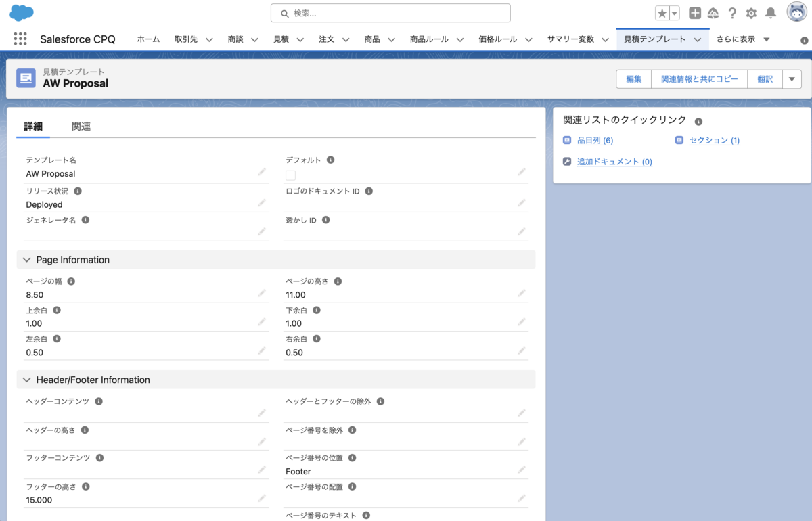Open the Setup gear icon

[x=750, y=12]
